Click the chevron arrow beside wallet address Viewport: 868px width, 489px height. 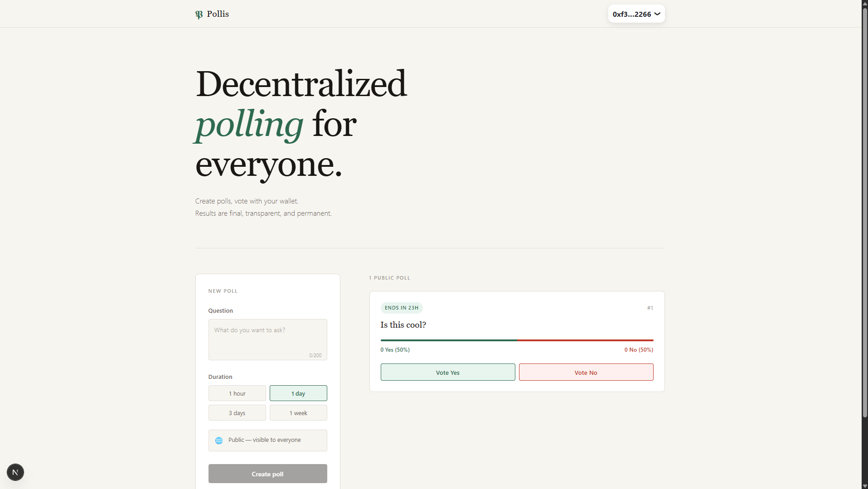click(657, 14)
